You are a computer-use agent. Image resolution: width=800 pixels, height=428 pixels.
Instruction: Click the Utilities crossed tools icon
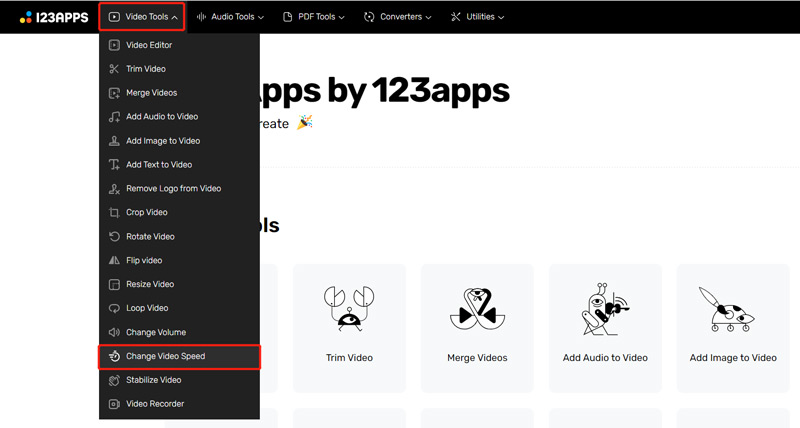(456, 17)
